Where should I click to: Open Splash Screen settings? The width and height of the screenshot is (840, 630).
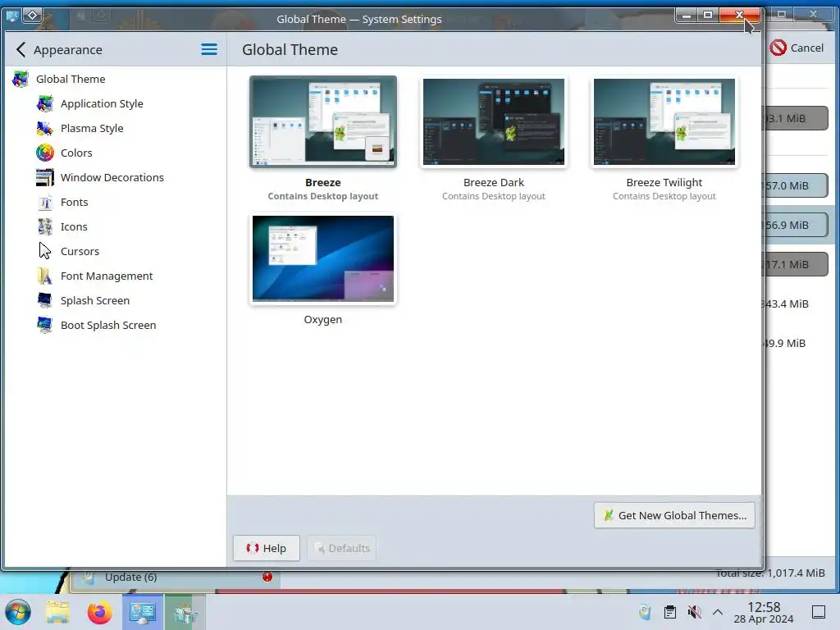pyautogui.click(x=115, y=301)
